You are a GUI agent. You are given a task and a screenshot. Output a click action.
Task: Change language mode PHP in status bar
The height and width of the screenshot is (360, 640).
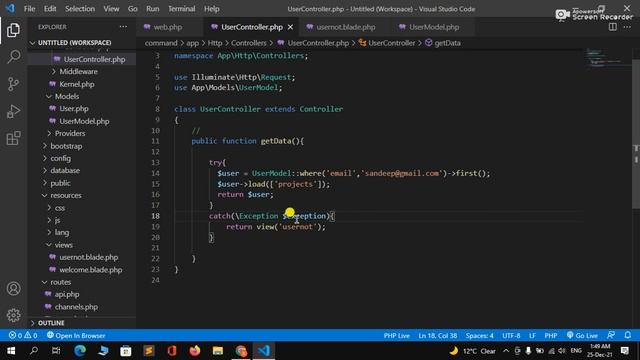point(551,336)
